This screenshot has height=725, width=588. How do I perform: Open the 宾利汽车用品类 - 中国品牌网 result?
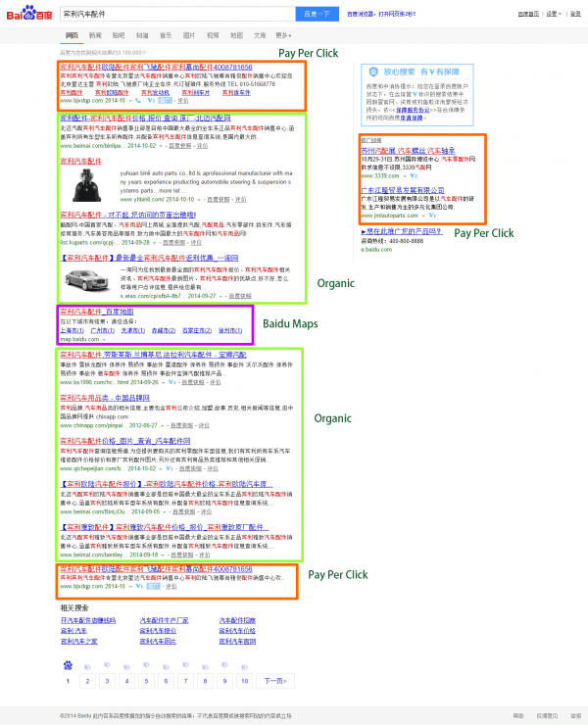click(105, 398)
